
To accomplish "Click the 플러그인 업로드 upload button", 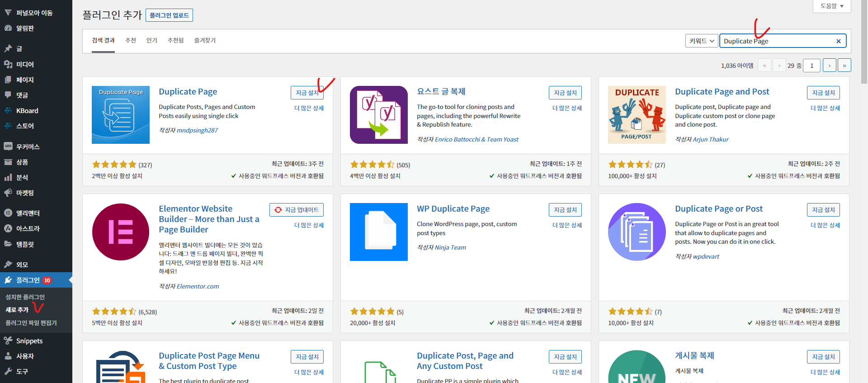I will coord(169,15).
